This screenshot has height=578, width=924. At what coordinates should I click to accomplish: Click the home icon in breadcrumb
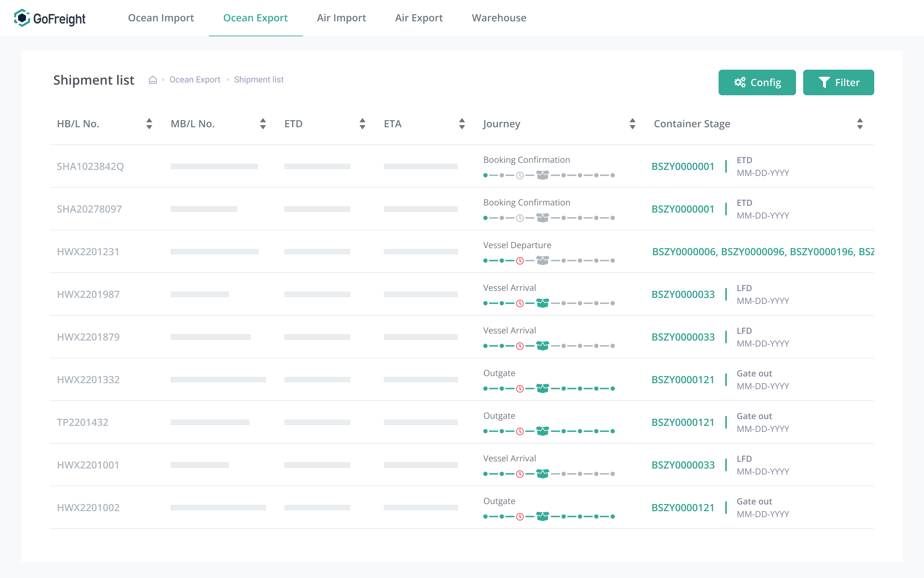[x=153, y=80]
